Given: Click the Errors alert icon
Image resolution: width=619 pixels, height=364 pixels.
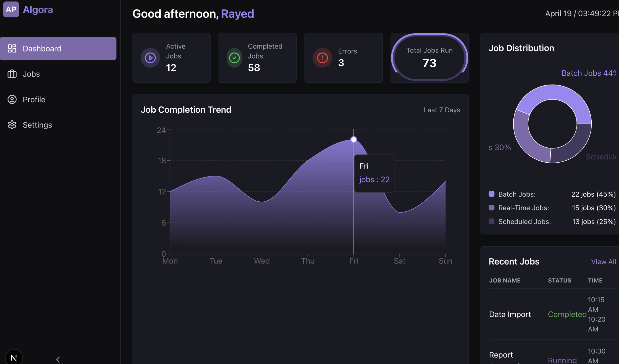Looking at the screenshot, I should (322, 58).
